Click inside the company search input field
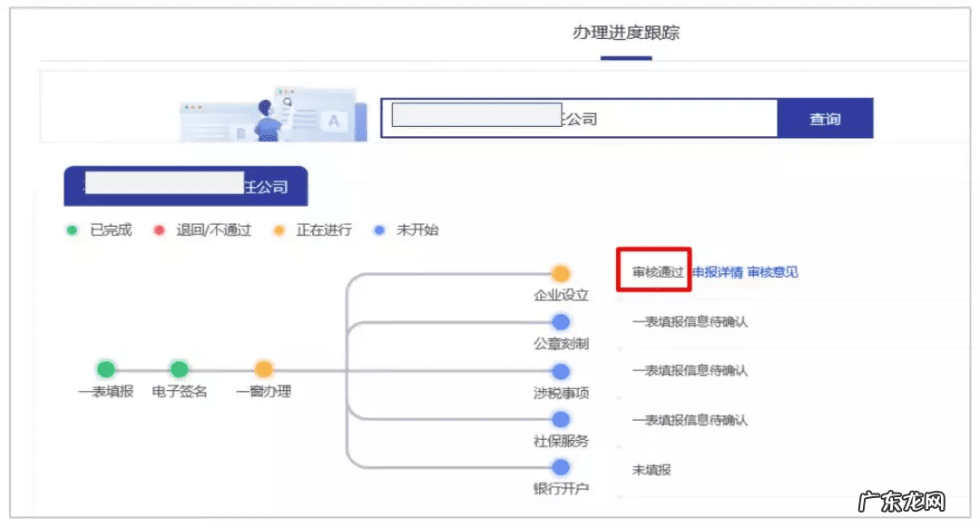Screen dimensions: 980x528 [x=581, y=118]
